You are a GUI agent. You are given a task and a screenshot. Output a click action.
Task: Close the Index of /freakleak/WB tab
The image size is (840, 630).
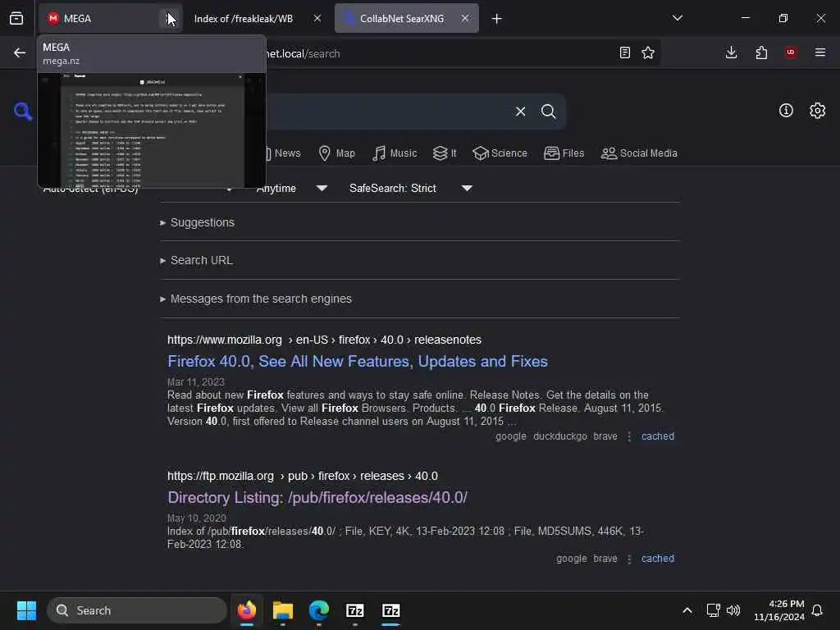click(317, 18)
